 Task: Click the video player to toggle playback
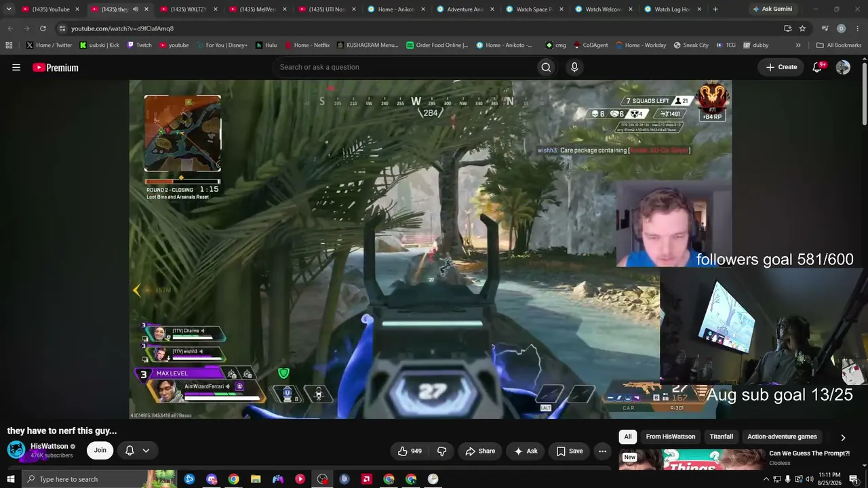click(430, 249)
